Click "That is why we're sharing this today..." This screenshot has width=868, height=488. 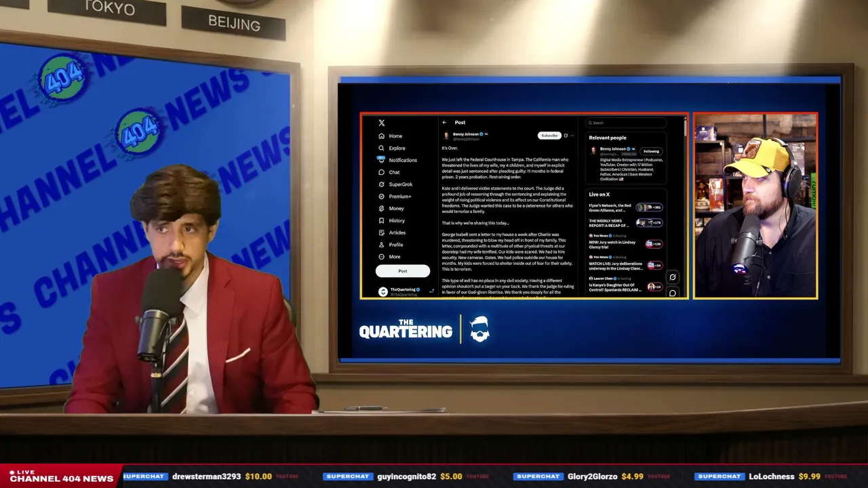pyautogui.click(x=475, y=223)
